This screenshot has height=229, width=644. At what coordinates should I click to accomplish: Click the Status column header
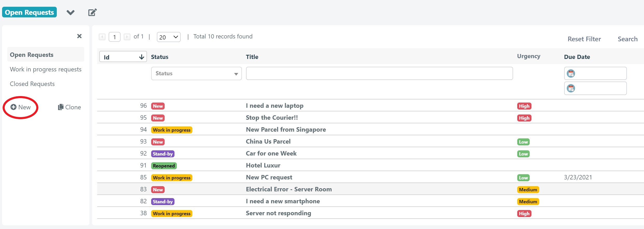pos(159,57)
